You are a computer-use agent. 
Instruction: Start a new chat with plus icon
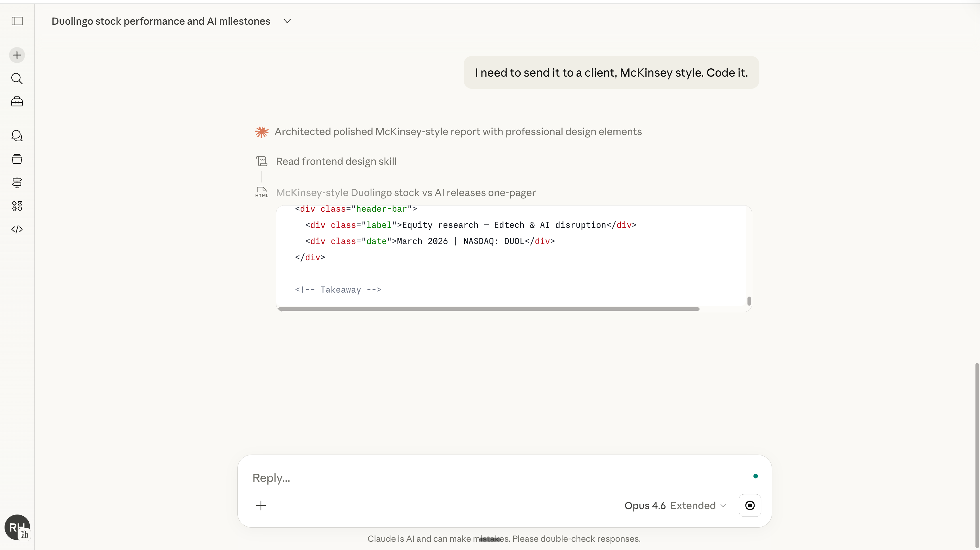click(17, 55)
